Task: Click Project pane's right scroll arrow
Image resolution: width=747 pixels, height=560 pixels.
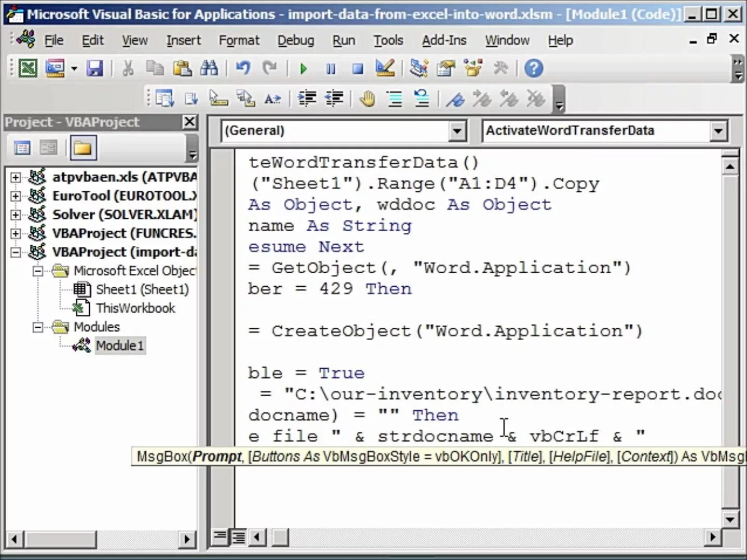Action: pyautogui.click(x=187, y=539)
